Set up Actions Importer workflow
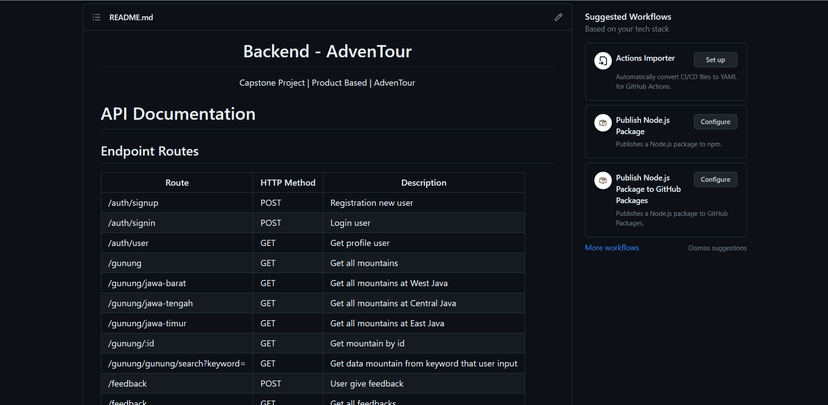 pos(716,60)
